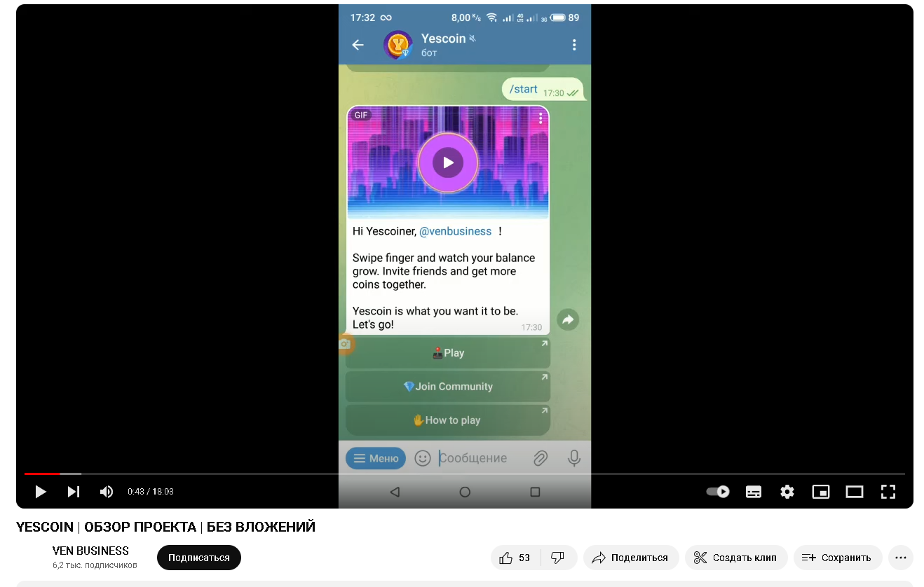The height and width of the screenshot is (587, 924).
Task: Open the emoji picker
Action: [423, 458]
